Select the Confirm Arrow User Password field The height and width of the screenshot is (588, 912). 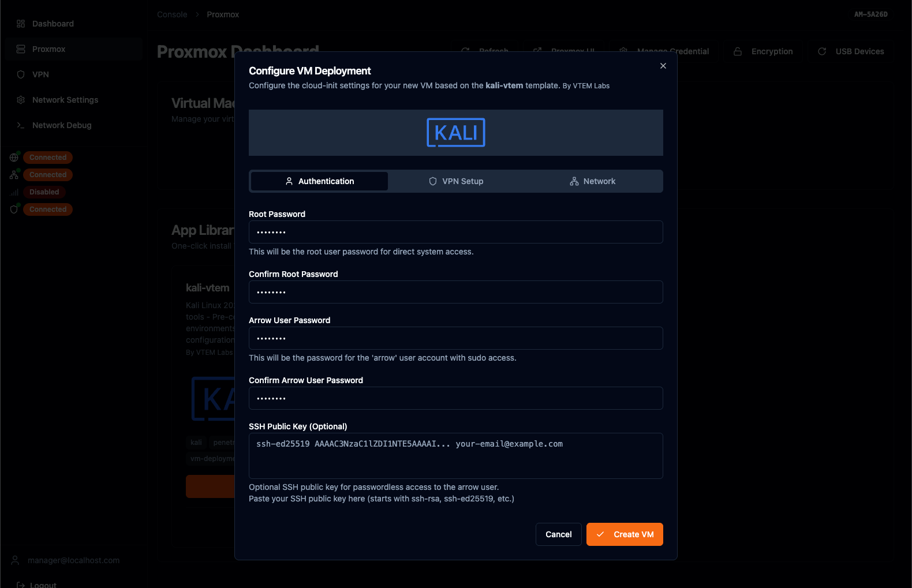[455, 398]
